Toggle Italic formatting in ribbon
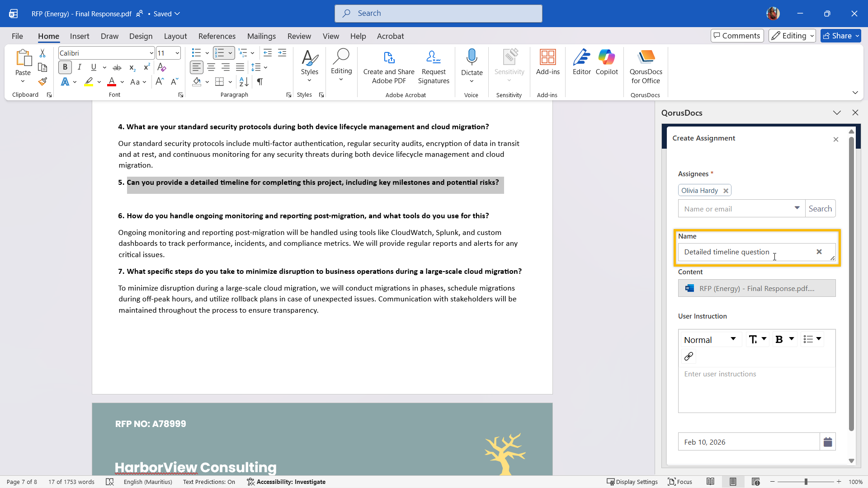868x488 pixels. click(x=80, y=67)
